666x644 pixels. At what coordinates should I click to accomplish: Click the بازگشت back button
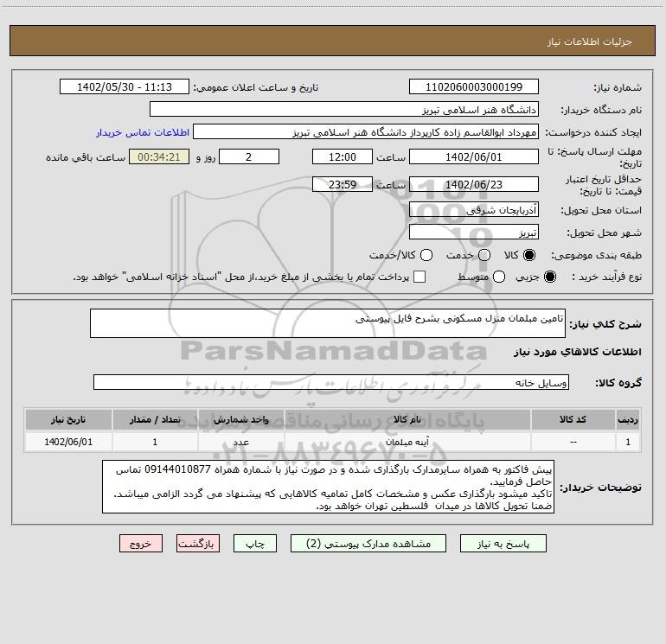pos(198,544)
